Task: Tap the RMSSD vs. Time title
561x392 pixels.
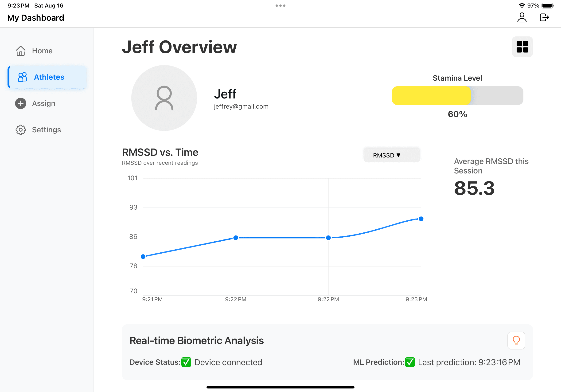Action: coord(160,152)
